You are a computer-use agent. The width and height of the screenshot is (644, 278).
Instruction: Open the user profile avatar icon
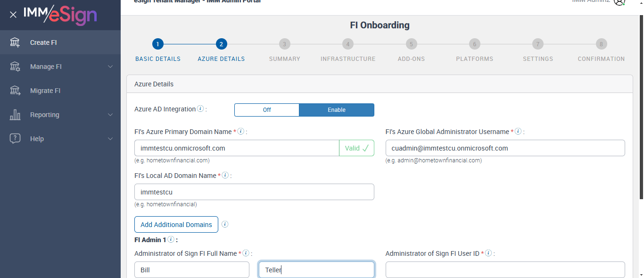619,1
